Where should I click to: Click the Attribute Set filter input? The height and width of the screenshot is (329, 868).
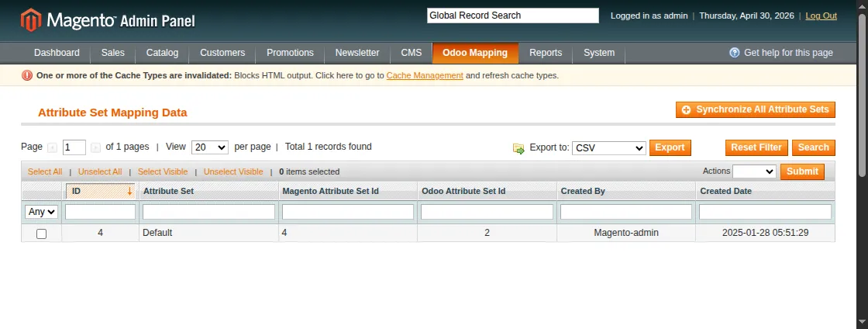point(208,212)
